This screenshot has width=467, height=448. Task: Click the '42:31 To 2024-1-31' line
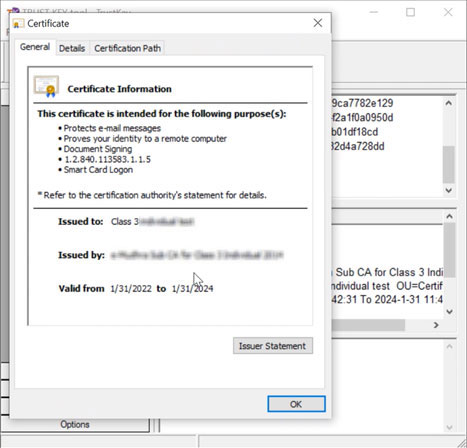point(387,299)
